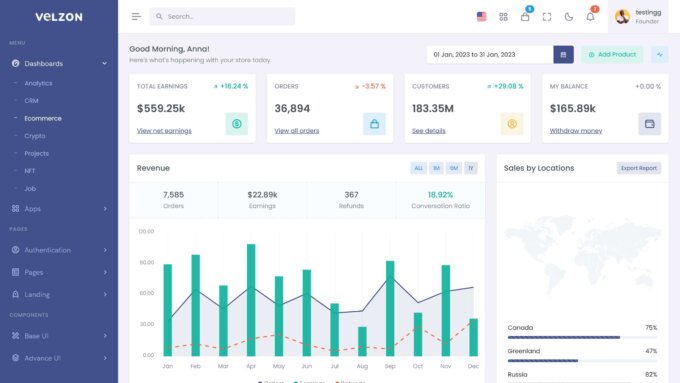Screen dimensions: 680x383
Task: Open Withdraw money link
Action: [576, 131]
